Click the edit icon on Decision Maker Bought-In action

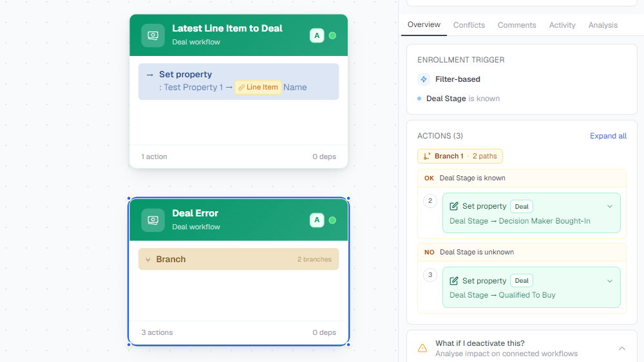point(454,206)
